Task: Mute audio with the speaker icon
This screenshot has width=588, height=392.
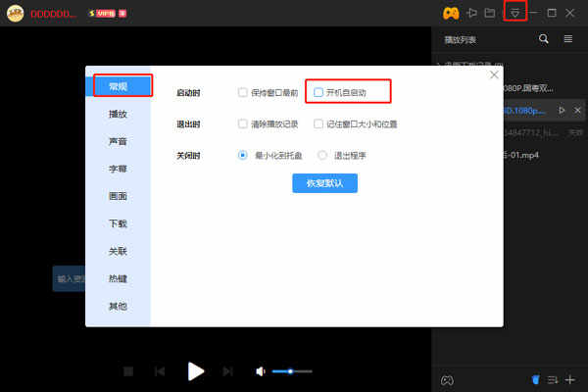Action: click(x=261, y=371)
